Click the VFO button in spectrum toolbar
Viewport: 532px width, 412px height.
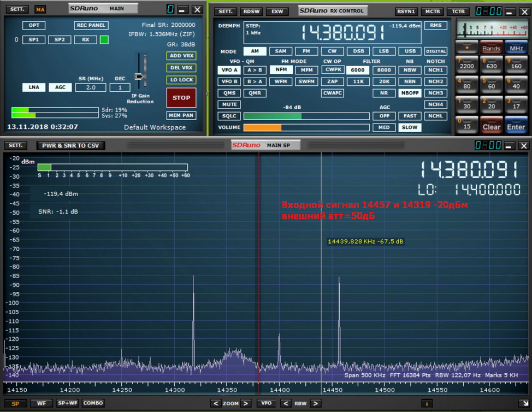coord(266,403)
